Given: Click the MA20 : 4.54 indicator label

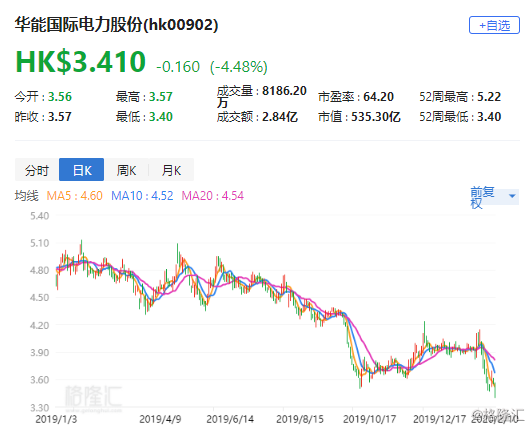Looking at the screenshot, I should [x=213, y=196].
